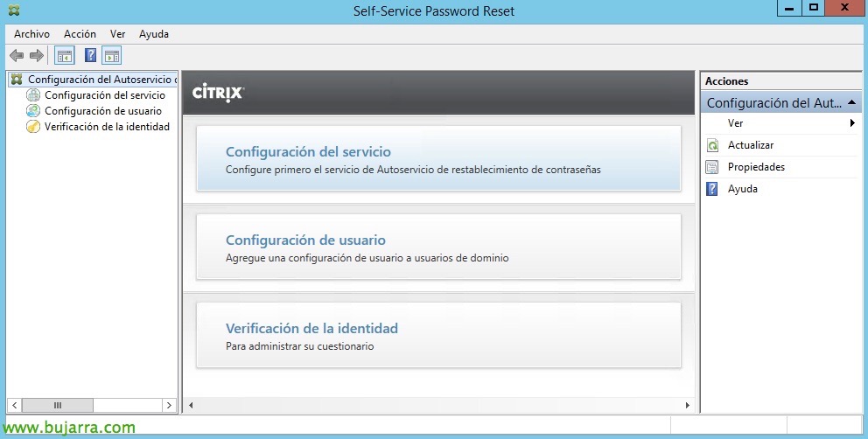
Task: Click the center pane right scroll arrow
Action: (x=688, y=405)
